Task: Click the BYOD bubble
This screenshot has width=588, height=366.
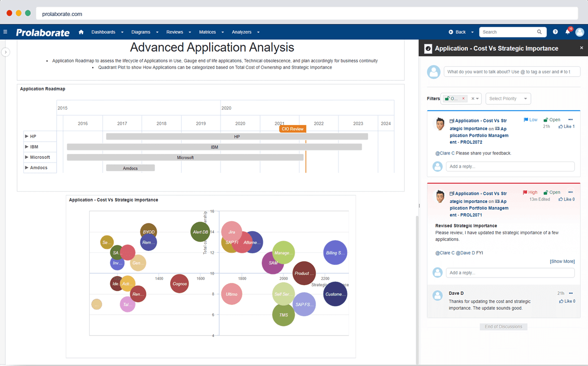Action: tap(149, 232)
